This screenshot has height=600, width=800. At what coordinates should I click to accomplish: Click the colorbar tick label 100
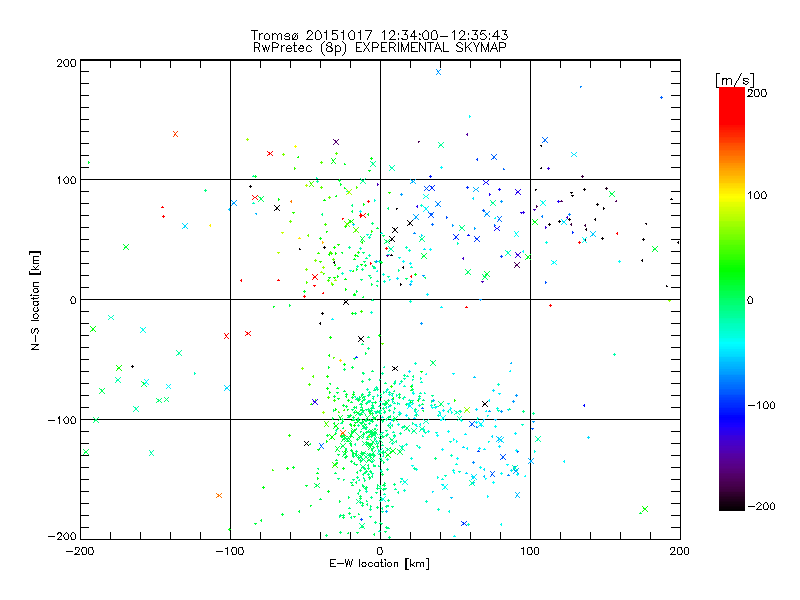[x=757, y=195]
